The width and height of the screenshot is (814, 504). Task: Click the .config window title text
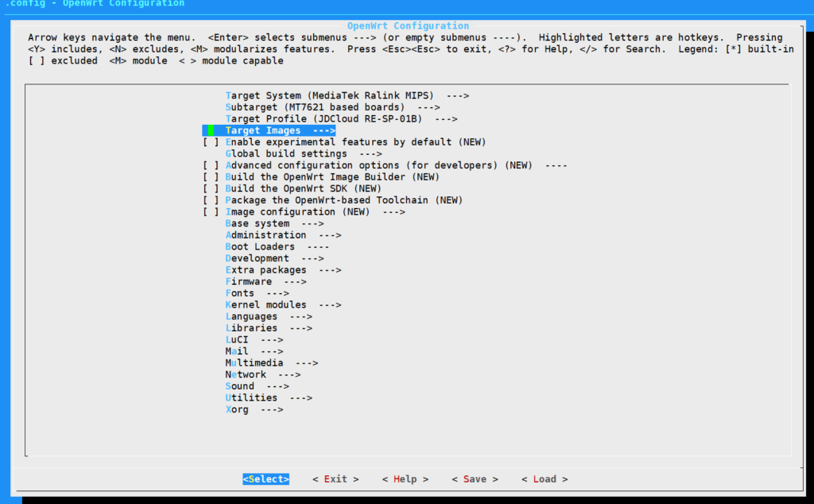(95, 4)
